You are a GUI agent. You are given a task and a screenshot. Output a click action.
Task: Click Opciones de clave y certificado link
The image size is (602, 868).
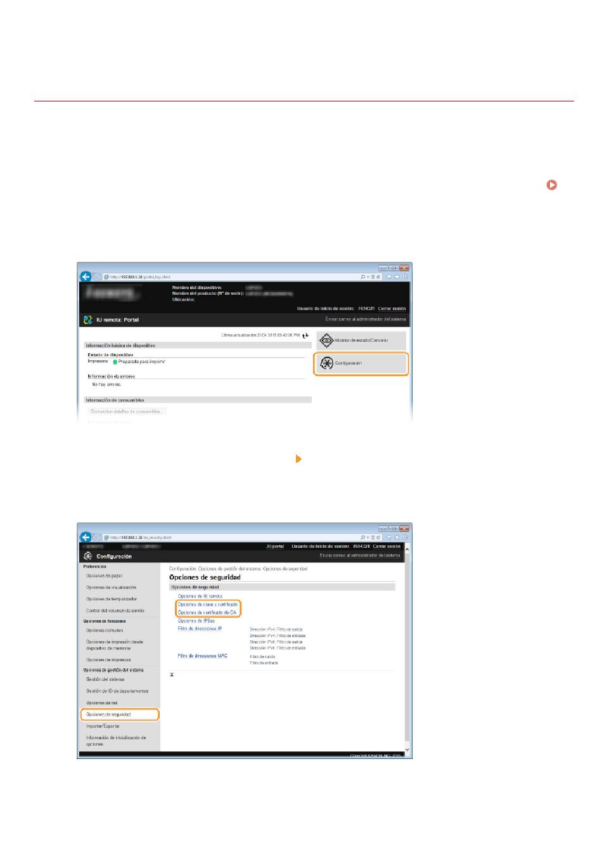pos(208,605)
